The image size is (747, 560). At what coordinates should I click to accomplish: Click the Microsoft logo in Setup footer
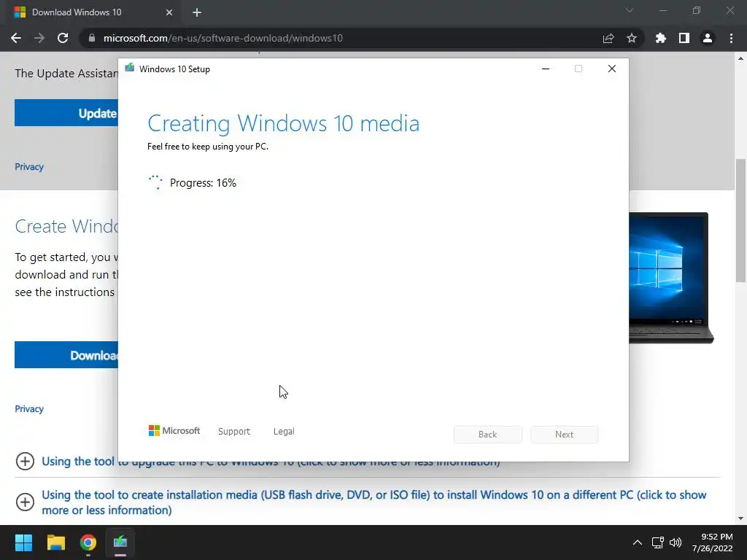[x=174, y=430]
